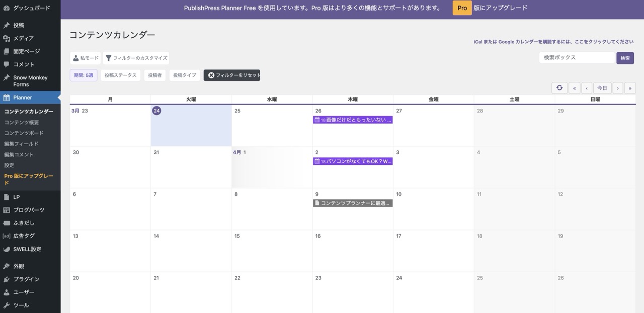644x313 pixels.
Task: Click the iCal/Google calendar subscribe link
Action: tap(553, 42)
